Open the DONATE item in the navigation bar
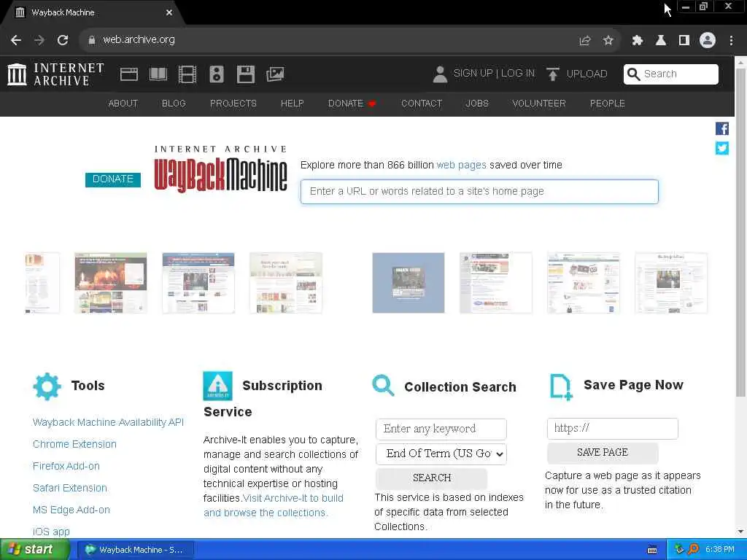 [x=352, y=104]
